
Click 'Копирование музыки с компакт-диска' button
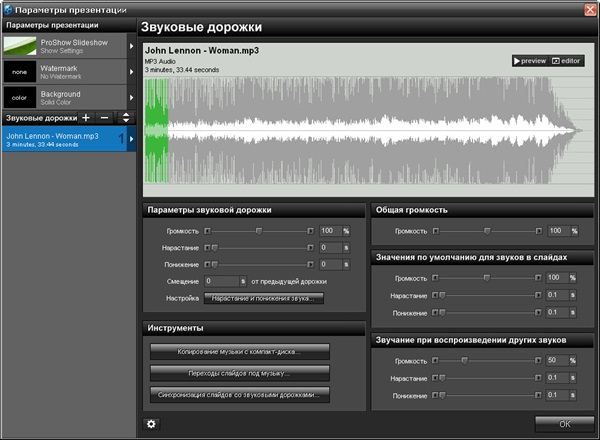click(x=239, y=352)
